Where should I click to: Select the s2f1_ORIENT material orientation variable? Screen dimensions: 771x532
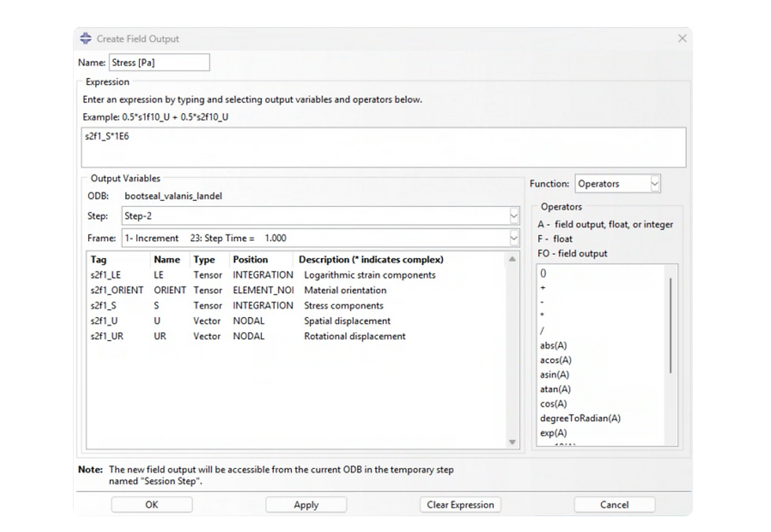coord(118,290)
